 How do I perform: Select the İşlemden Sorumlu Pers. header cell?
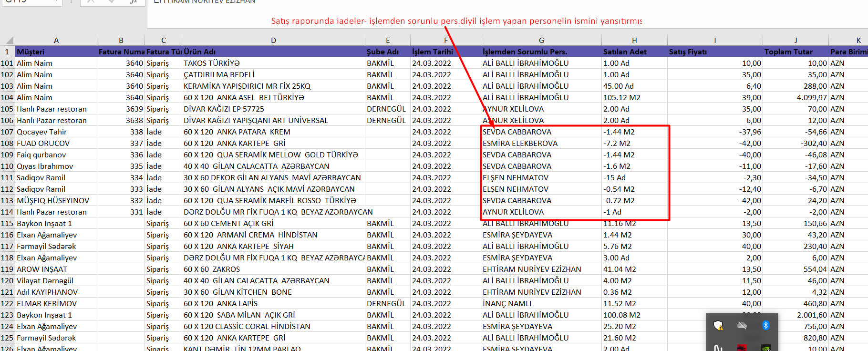click(541, 52)
